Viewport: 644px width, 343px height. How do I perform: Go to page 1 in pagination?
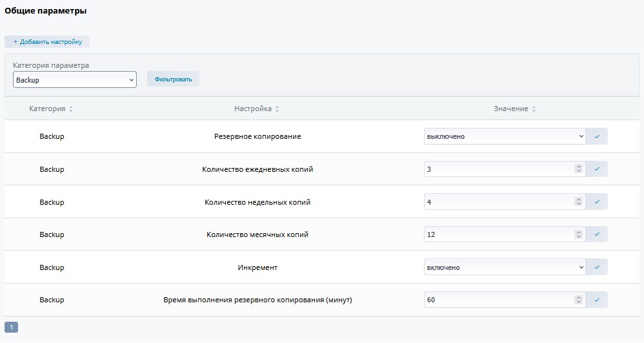11,327
